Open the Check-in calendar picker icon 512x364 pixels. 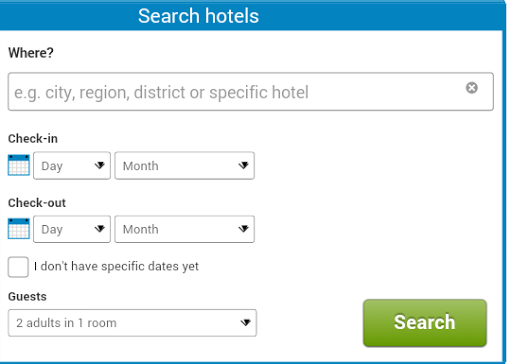(x=19, y=165)
